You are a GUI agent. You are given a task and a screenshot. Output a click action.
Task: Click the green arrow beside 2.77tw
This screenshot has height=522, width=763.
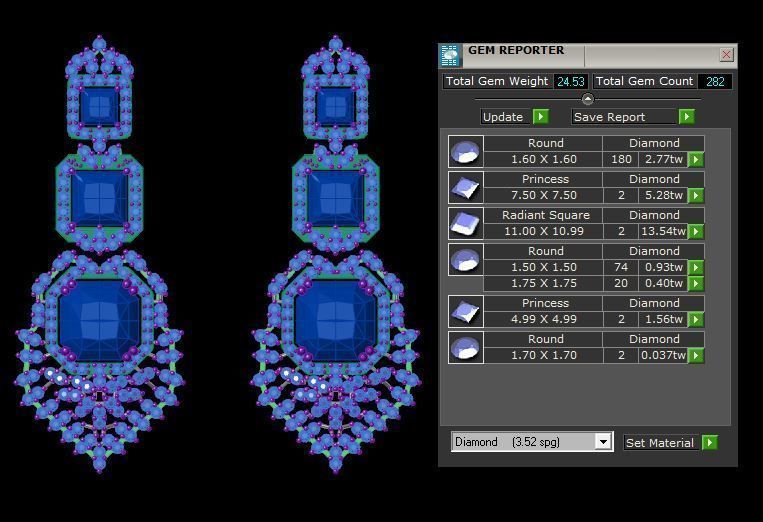pos(696,159)
